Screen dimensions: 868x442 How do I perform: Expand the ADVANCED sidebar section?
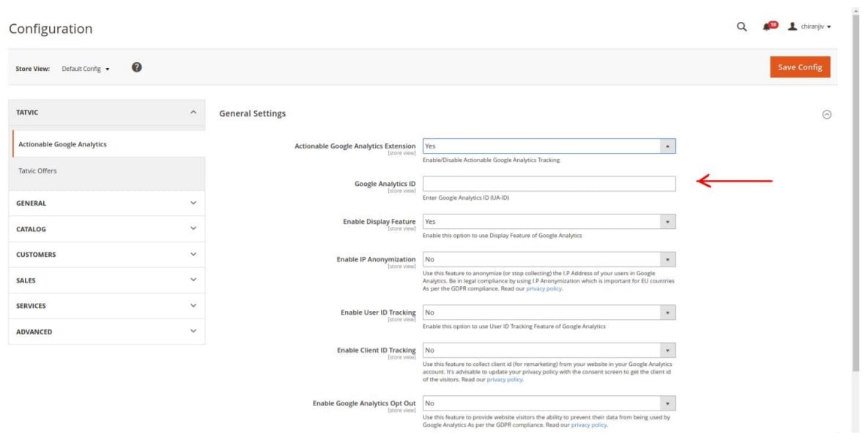point(107,332)
